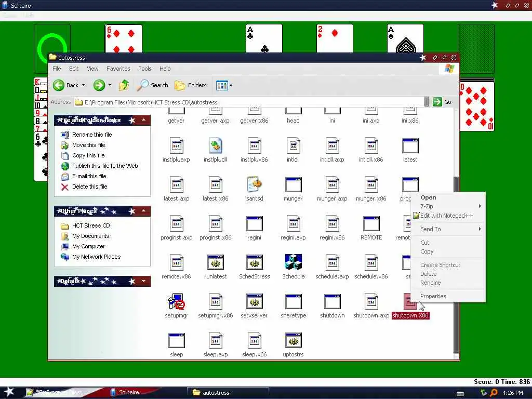The image size is (532, 399).
Task: Select the intldll file icon
Action: [x=293, y=146]
